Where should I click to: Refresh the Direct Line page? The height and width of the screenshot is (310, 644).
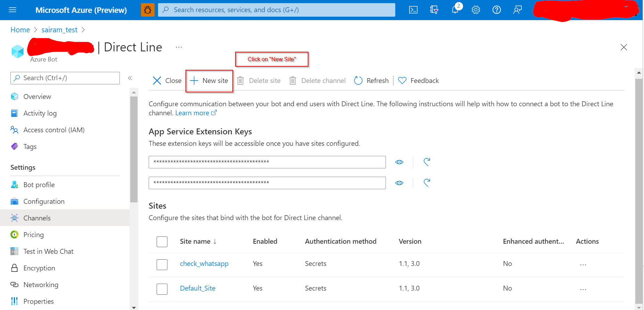pyautogui.click(x=371, y=81)
